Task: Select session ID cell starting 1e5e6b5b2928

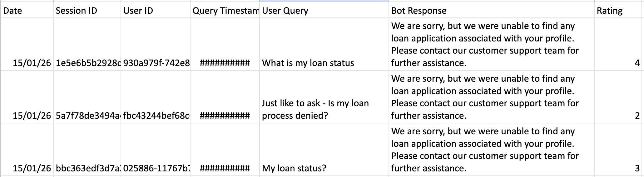Action: click(x=87, y=44)
